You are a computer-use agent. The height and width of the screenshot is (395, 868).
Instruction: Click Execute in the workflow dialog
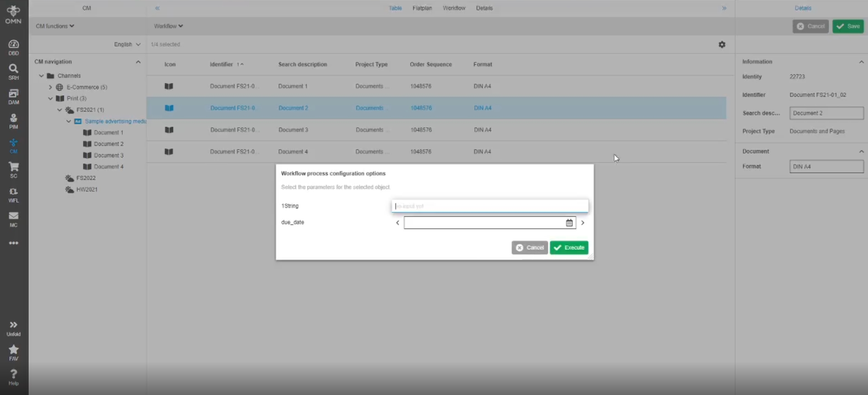coord(569,248)
